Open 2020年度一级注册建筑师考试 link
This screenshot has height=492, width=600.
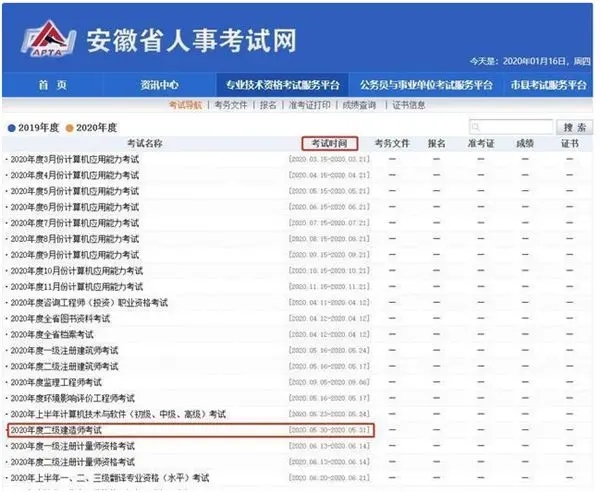(x=64, y=351)
